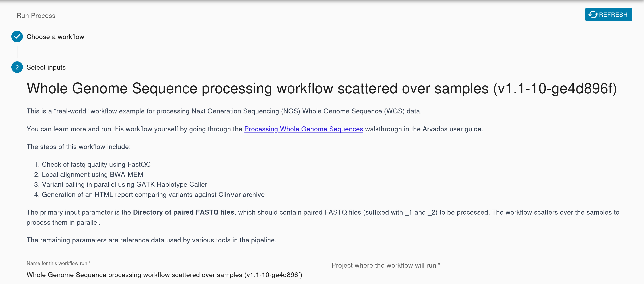Click 'The steps of this workflow include' text

pyautogui.click(x=79, y=147)
